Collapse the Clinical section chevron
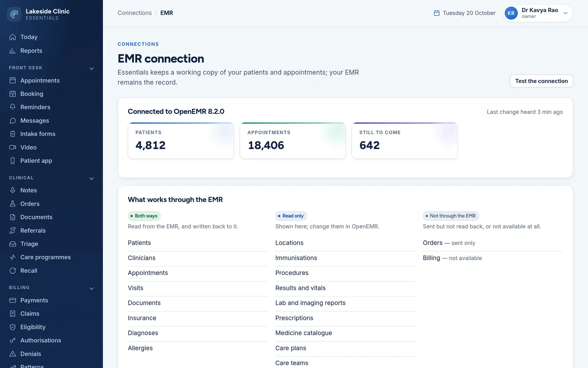This screenshot has width=588, height=368. [x=92, y=178]
